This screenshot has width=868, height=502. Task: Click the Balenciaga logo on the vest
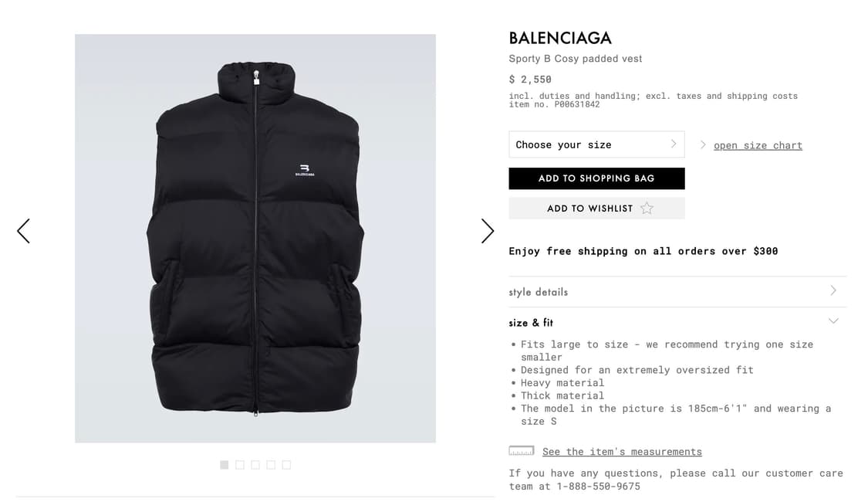click(305, 170)
